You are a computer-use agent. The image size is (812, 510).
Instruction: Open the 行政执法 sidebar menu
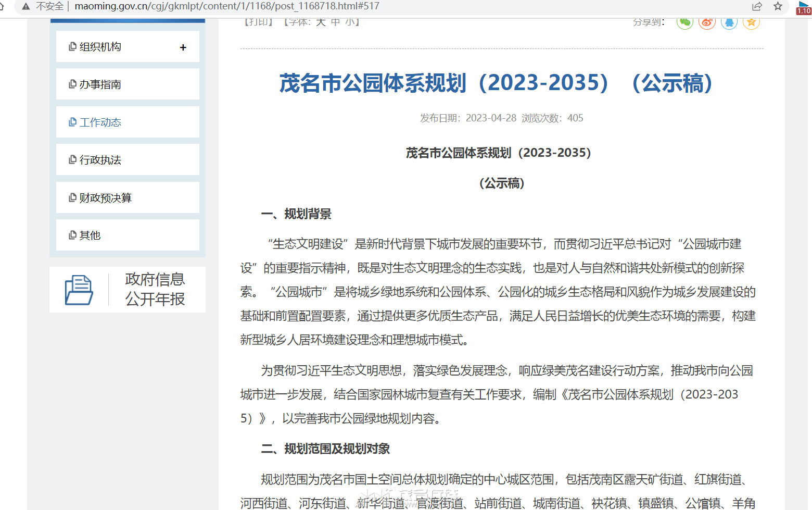[128, 159]
